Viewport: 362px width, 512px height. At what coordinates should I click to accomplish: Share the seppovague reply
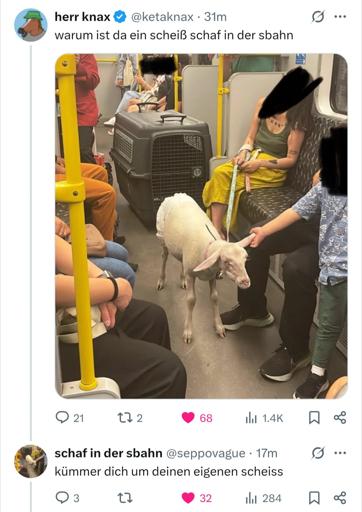point(340,498)
